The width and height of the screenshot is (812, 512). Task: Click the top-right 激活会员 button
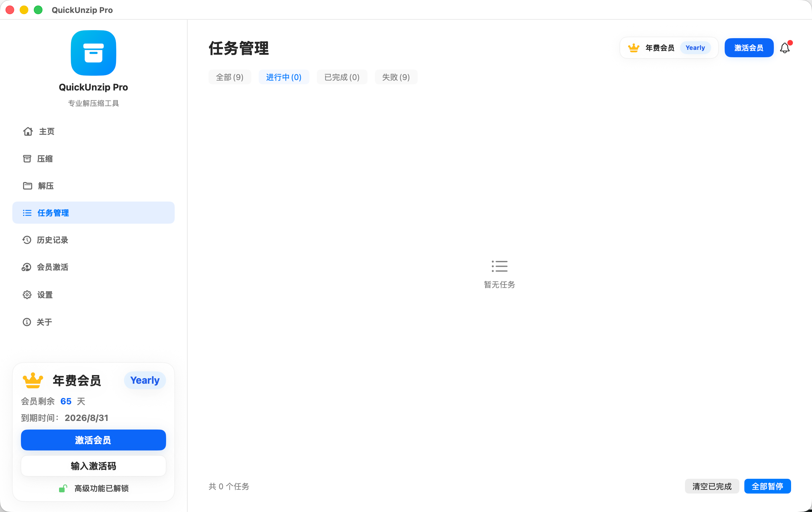click(749, 48)
